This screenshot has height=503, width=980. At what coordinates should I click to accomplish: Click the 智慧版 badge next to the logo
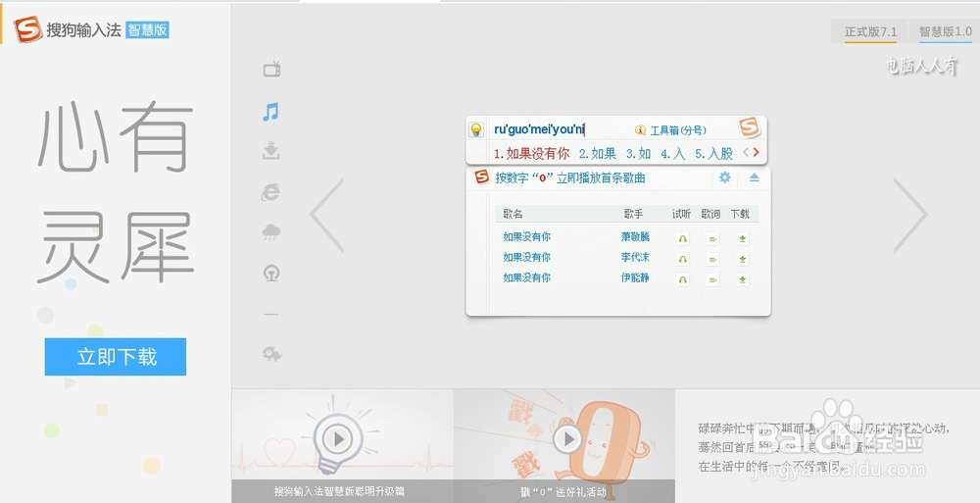[x=148, y=29]
